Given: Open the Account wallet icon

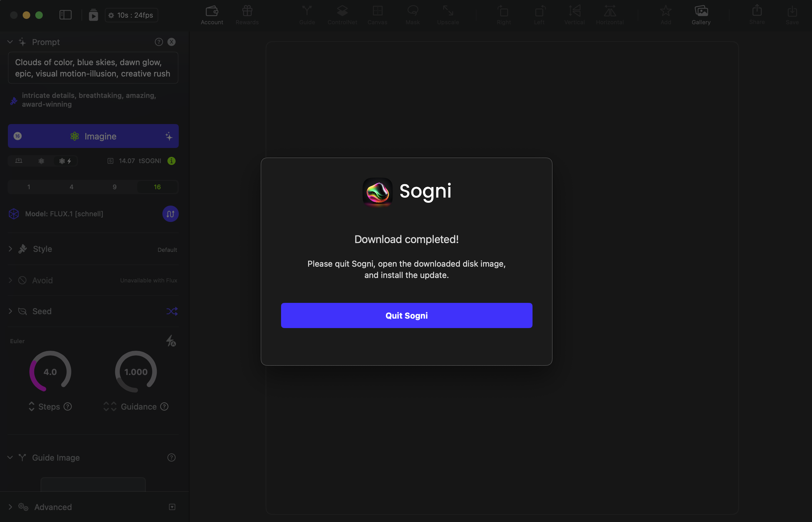Looking at the screenshot, I should (x=212, y=12).
